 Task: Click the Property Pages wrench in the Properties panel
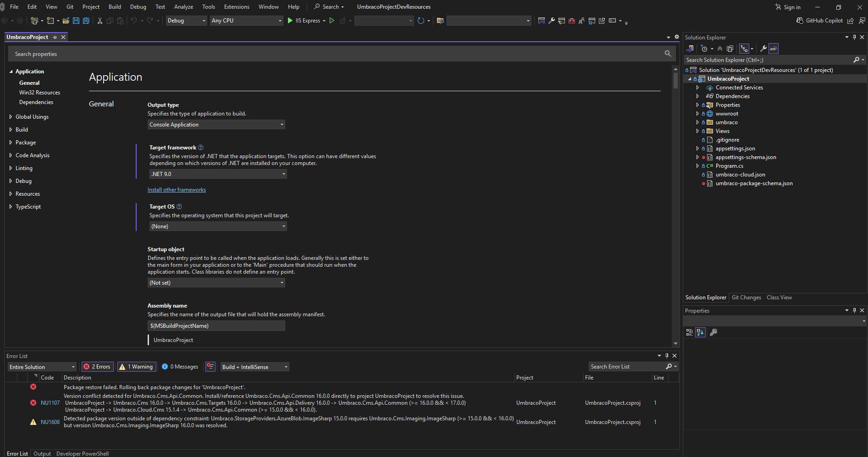tap(713, 332)
